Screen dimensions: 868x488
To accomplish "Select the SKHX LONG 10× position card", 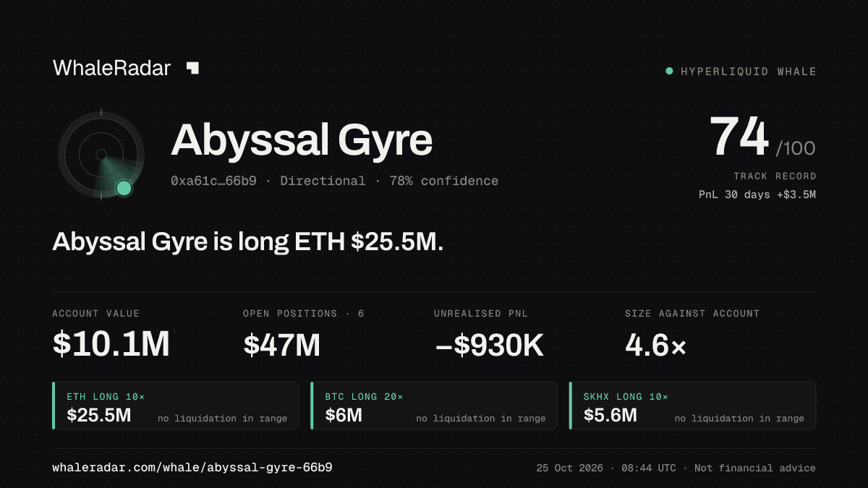I will 693,406.
